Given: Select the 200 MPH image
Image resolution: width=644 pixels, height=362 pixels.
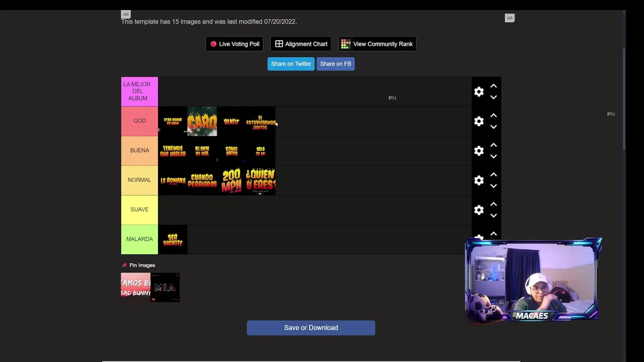Looking at the screenshot, I should coord(231,180).
